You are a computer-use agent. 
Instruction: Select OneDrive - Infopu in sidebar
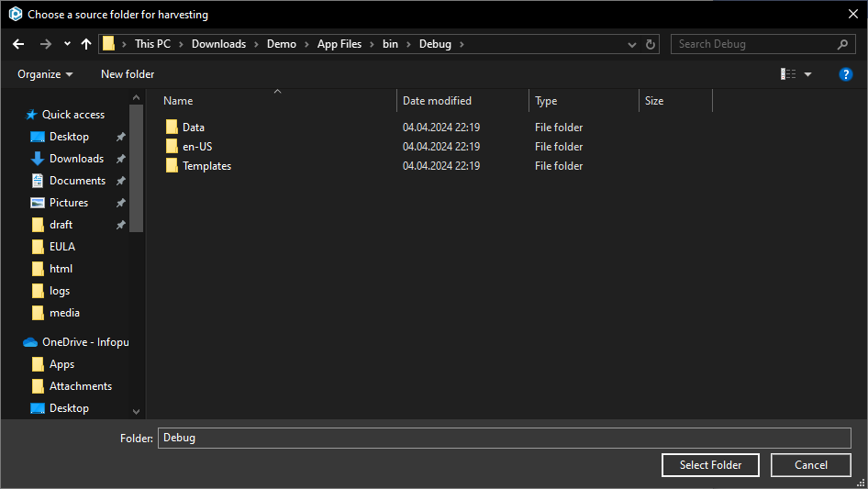click(x=85, y=342)
